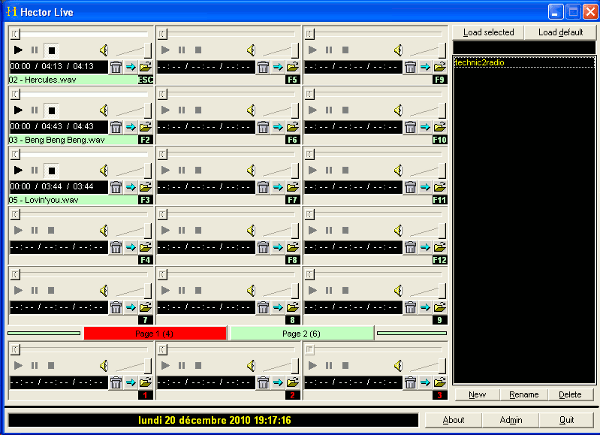Click Rename below the playlist list
This screenshot has width=600, height=435.
tap(524, 395)
